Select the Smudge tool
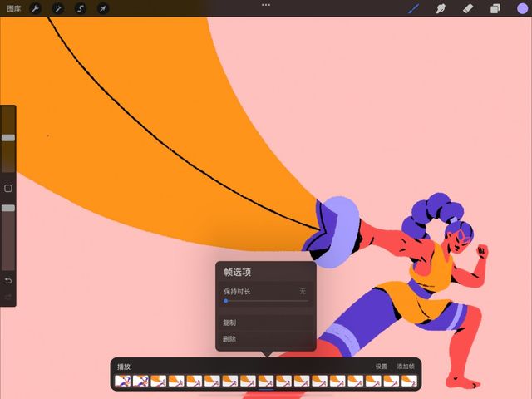Screen dimensions: 532x399 (441, 8)
